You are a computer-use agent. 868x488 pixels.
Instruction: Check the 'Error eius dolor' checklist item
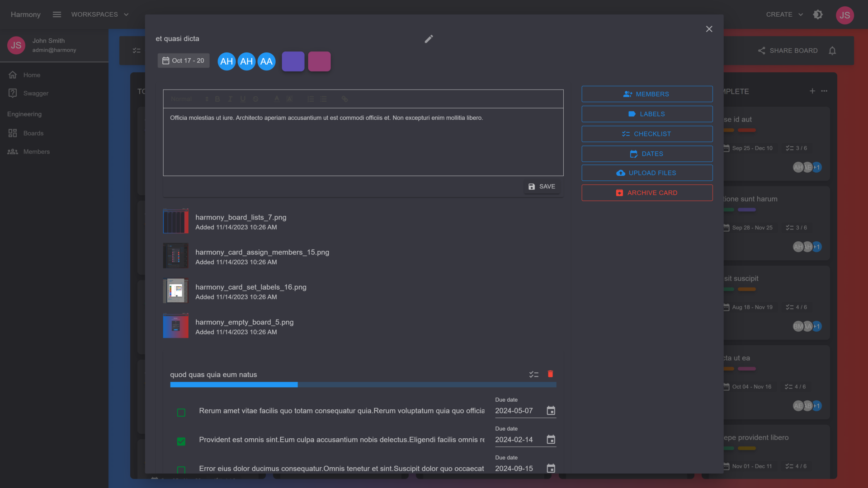click(181, 470)
